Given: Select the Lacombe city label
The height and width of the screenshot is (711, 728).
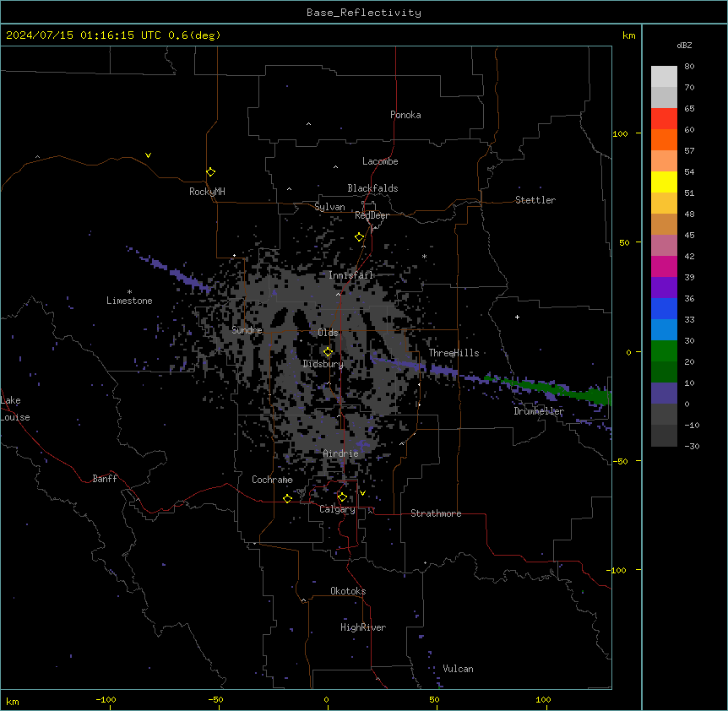Looking at the screenshot, I should [380, 161].
